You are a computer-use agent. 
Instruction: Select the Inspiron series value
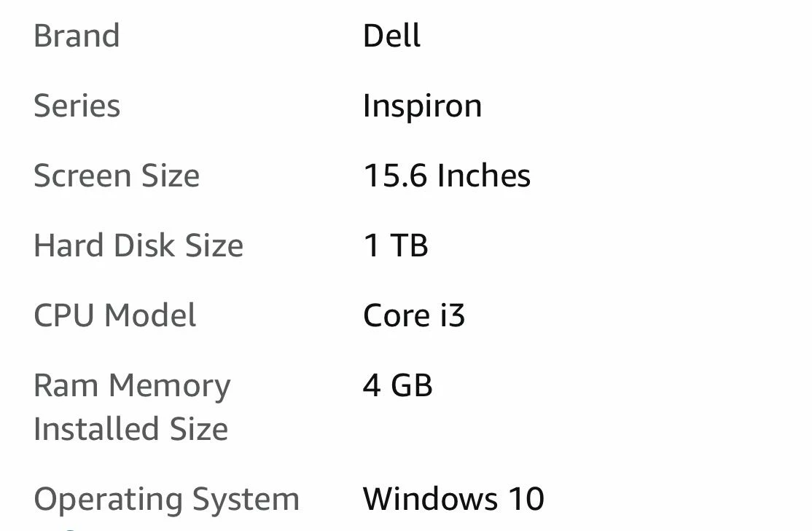tap(422, 106)
